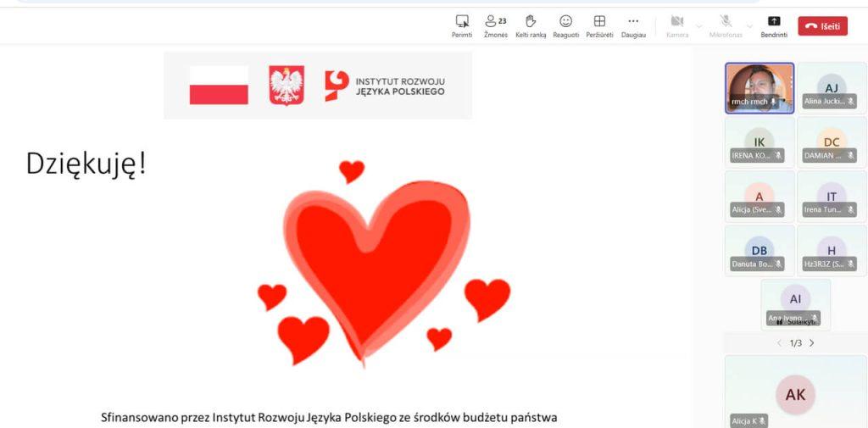Click the Perimti take control icon

(x=462, y=21)
